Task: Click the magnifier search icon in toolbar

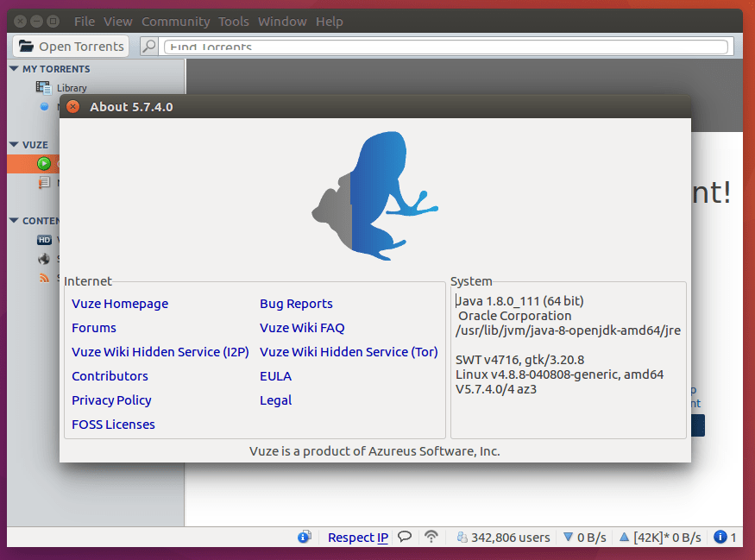Action: tap(148, 47)
